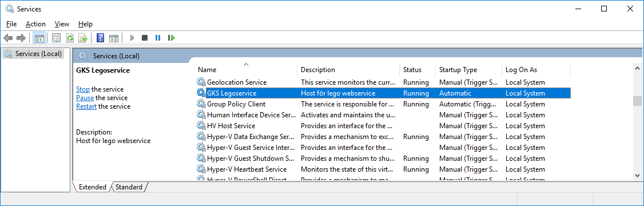Viewport: 644px width, 206px height.
Task: Toggle the Show/Hide Action Pane icon
Action: (x=114, y=38)
